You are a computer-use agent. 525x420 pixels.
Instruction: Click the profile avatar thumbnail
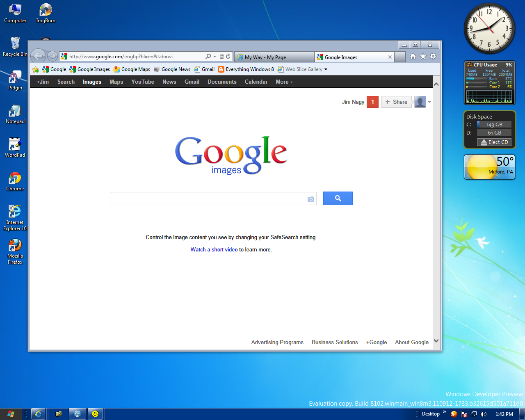point(420,102)
